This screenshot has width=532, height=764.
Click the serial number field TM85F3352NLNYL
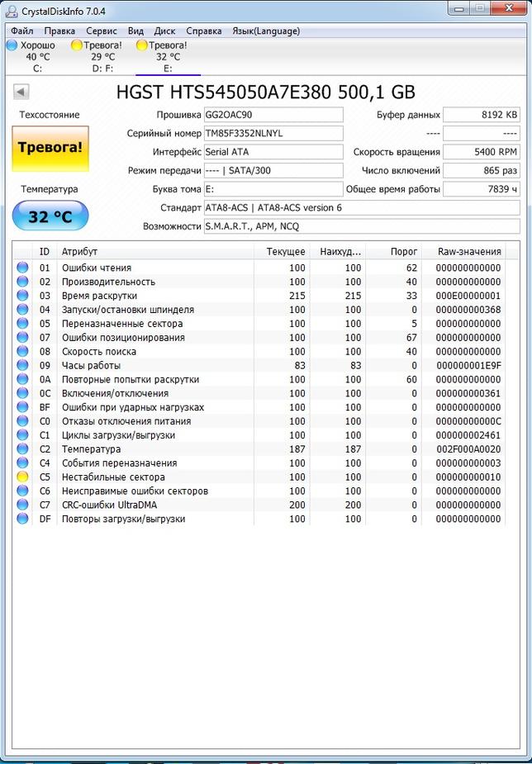click(273, 134)
